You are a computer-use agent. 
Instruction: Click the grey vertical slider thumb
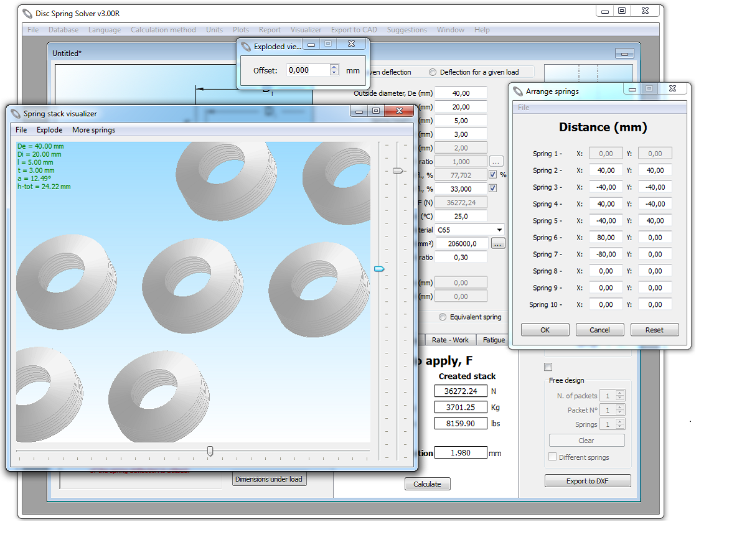tap(398, 170)
